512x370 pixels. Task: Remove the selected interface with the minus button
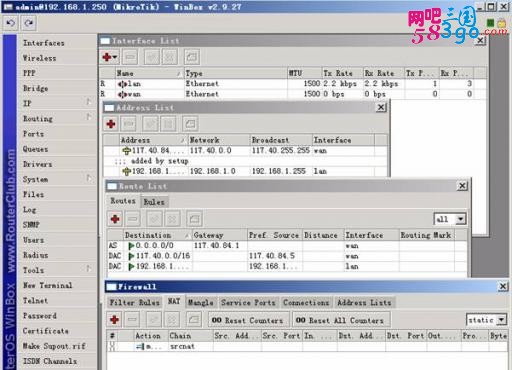(130, 57)
